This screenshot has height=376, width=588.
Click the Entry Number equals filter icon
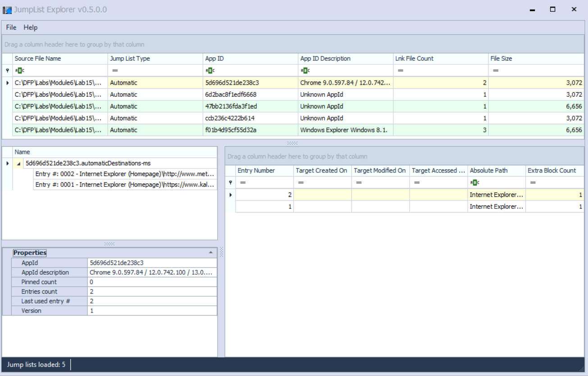coord(242,183)
